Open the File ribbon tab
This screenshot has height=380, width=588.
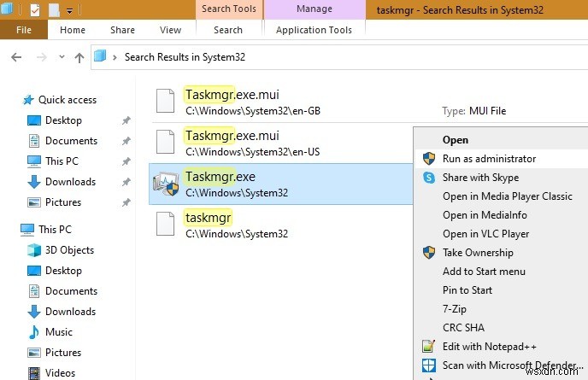[24, 30]
